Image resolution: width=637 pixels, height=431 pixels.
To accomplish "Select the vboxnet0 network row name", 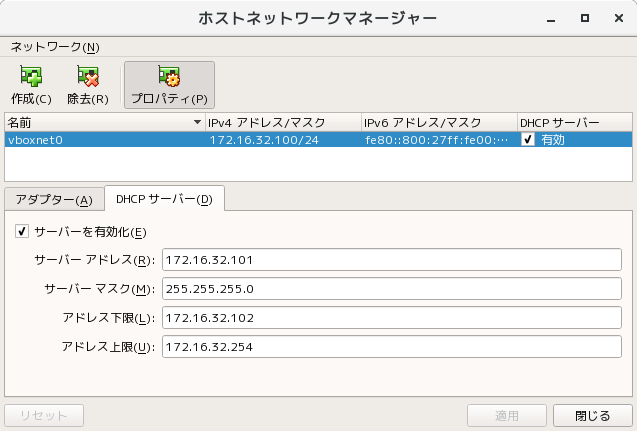I will (x=35, y=140).
